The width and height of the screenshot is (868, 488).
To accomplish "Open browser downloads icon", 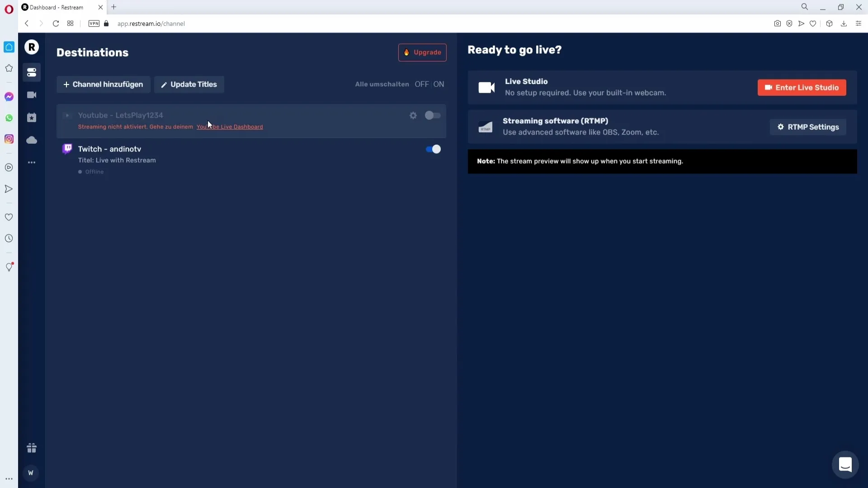I will 844,23.
